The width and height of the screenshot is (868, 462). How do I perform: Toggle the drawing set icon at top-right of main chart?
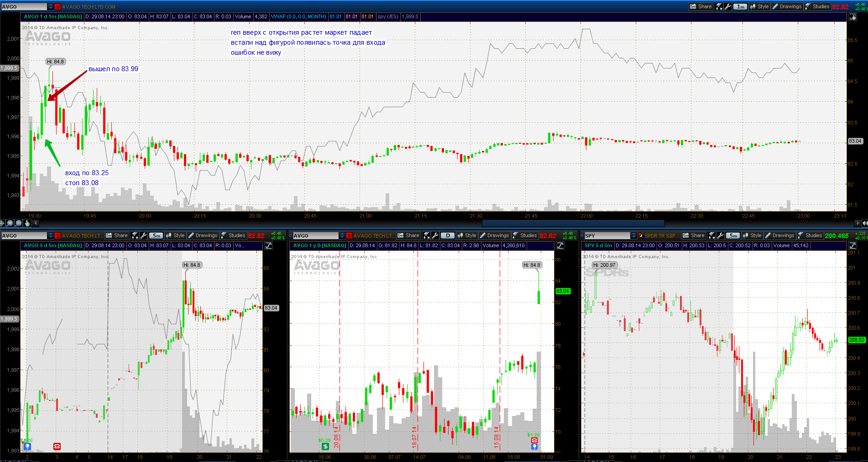(x=852, y=17)
